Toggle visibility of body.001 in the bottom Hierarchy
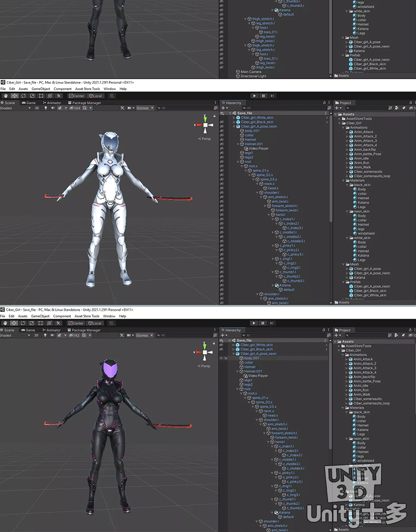Viewport: 416px width, 532px height. point(221,359)
